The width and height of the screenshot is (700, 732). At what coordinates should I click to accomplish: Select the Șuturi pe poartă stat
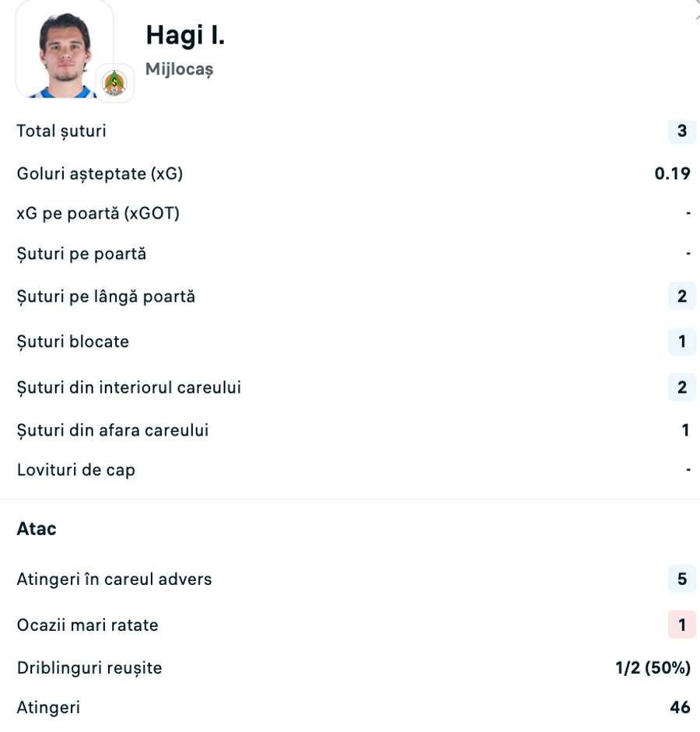82,254
